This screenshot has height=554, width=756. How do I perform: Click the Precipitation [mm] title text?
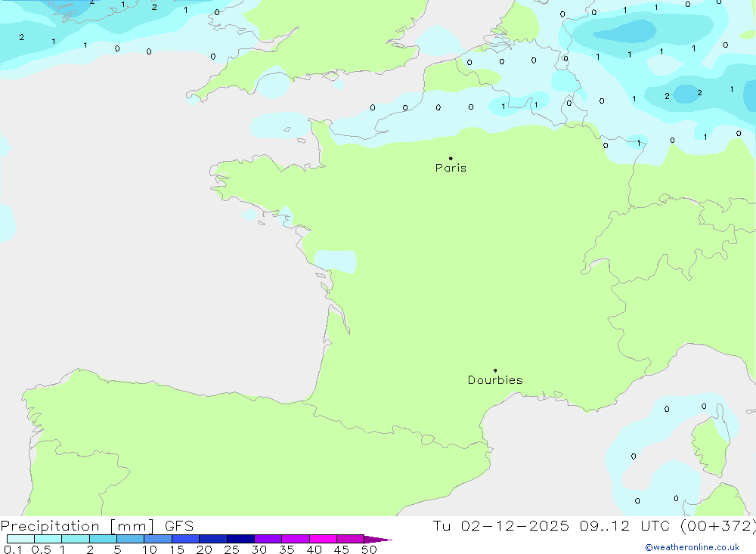[x=77, y=526]
